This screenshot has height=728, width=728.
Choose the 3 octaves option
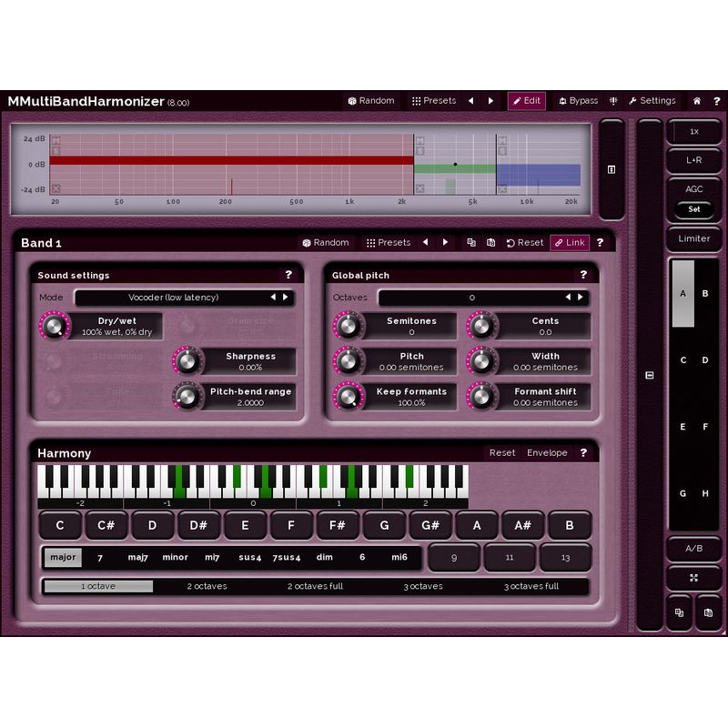coord(423,586)
